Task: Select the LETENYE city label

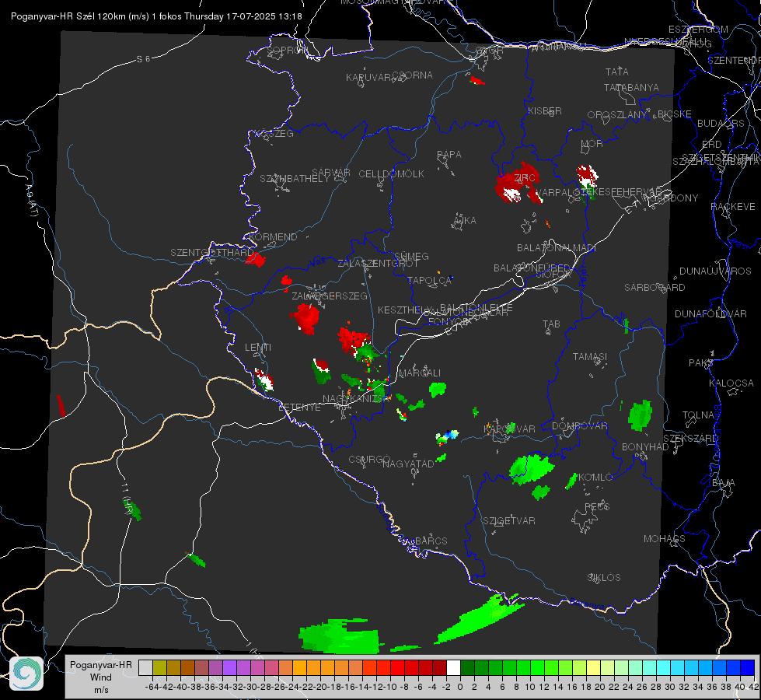Action: point(299,408)
